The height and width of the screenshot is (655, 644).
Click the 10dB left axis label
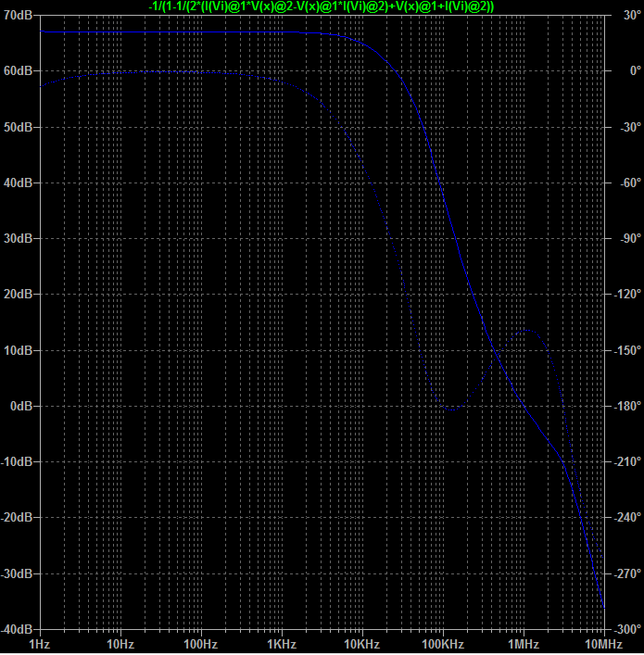[x=18, y=350]
